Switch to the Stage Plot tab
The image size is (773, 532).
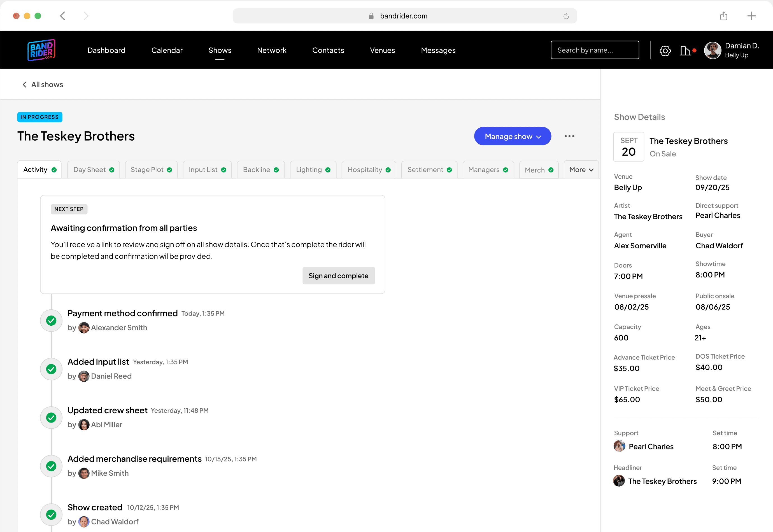(x=151, y=170)
